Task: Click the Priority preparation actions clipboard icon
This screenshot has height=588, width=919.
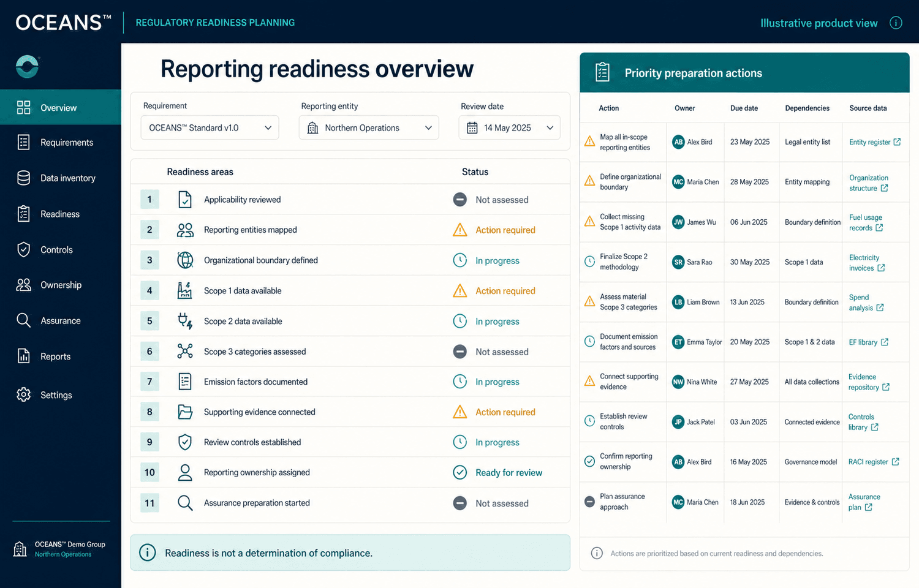Action: [602, 72]
